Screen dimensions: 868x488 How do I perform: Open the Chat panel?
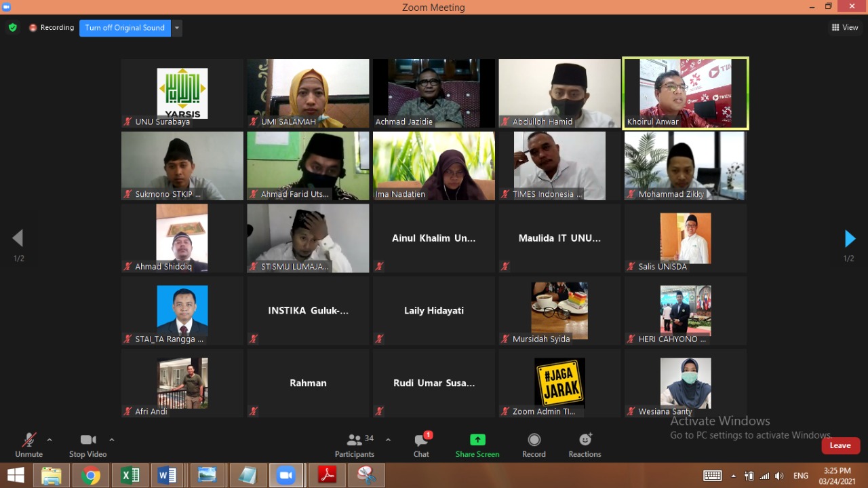pyautogui.click(x=421, y=445)
